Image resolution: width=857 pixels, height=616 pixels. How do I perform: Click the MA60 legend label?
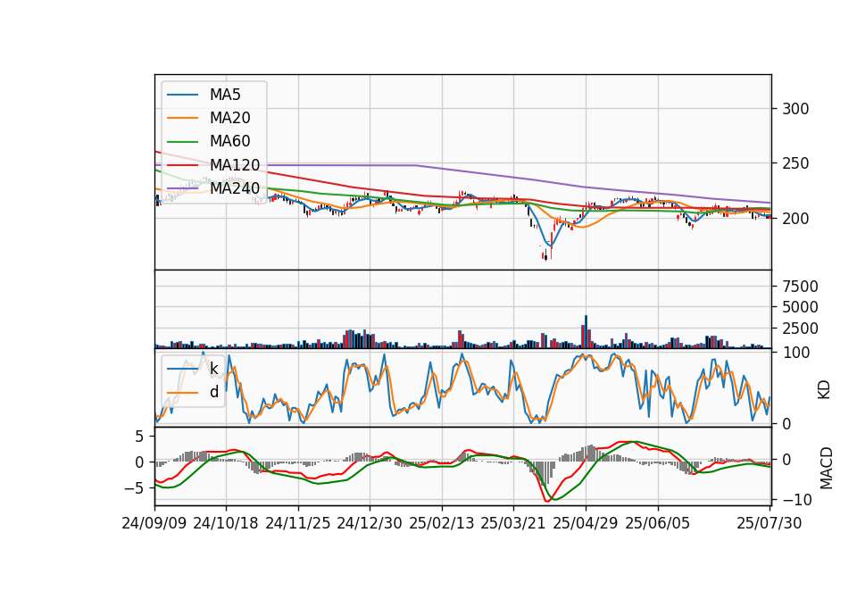pyautogui.click(x=229, y=142)
